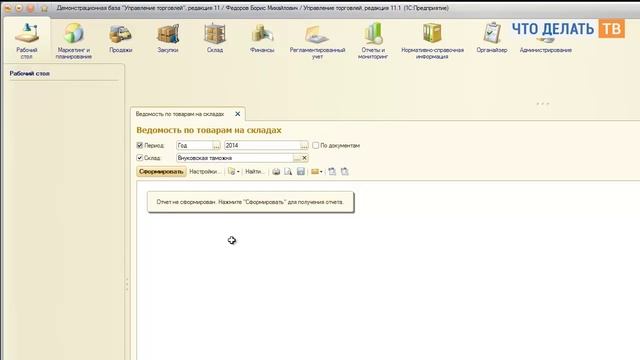640x360 pixels.
Task: Click the Ведомость по товарам на складах heading
Action: click(209, 130)
